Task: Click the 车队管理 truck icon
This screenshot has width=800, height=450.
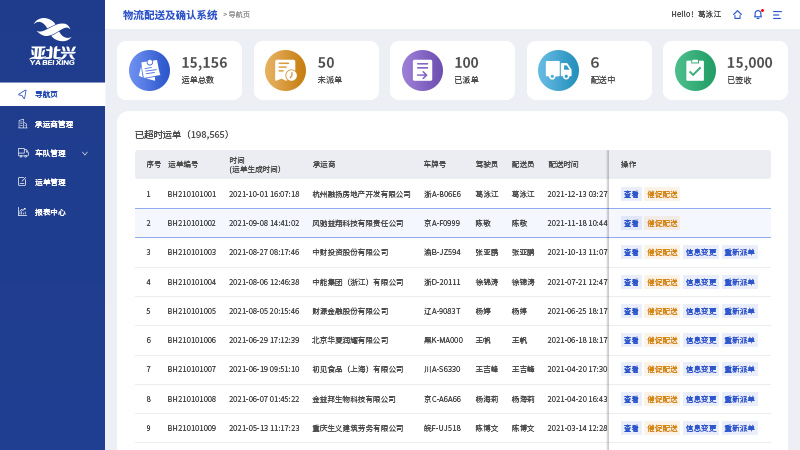Action: 23,153
